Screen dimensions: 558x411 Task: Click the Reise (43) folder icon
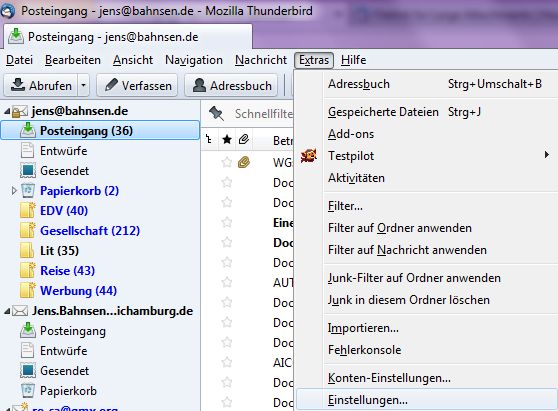(x=28, y=270)
